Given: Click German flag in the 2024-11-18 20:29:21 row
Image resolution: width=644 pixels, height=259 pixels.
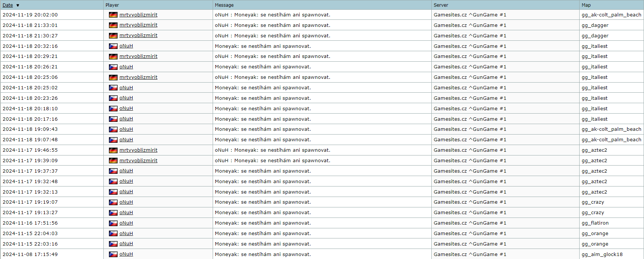Looking at the screenshot, I should [113, 56].
